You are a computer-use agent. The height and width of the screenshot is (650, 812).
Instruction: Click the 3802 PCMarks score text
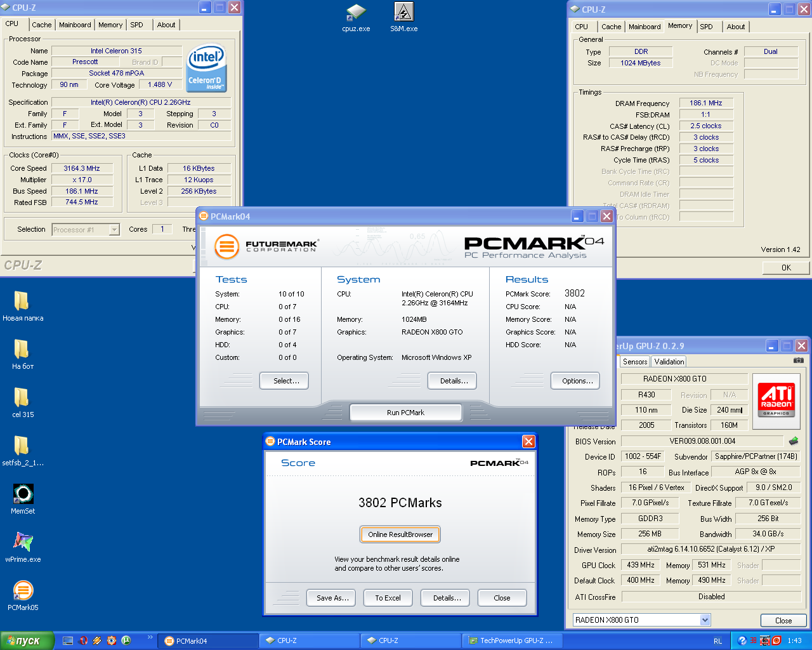point(400,503)
